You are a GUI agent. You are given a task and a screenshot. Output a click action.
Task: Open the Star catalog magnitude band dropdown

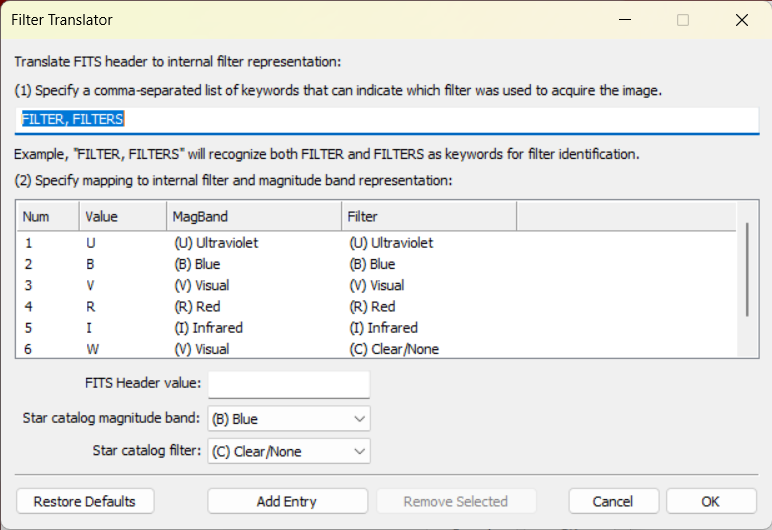click(289, 419)
